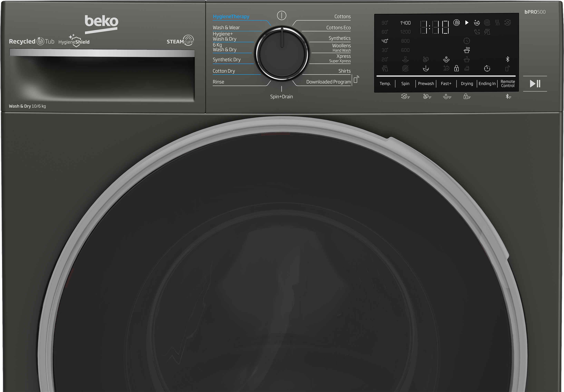Click the power On/Off icon above dial
This screenshot has height=392, width=564.
(281, 16)
